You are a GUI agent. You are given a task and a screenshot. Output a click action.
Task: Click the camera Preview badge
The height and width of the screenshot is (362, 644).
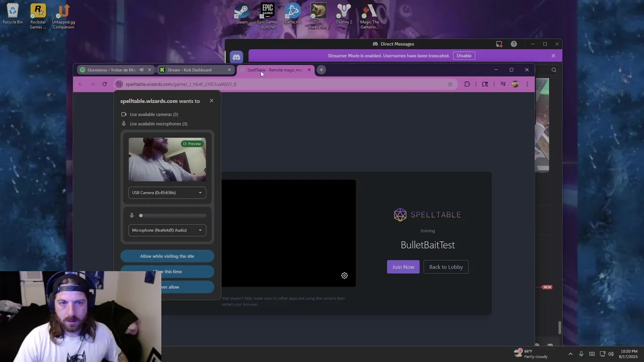click(192, 144)
